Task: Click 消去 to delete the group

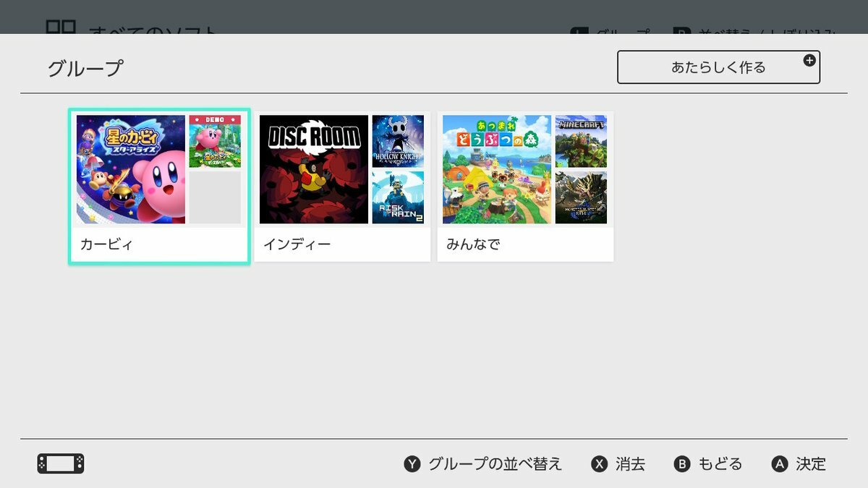Action: pos(631,464)
